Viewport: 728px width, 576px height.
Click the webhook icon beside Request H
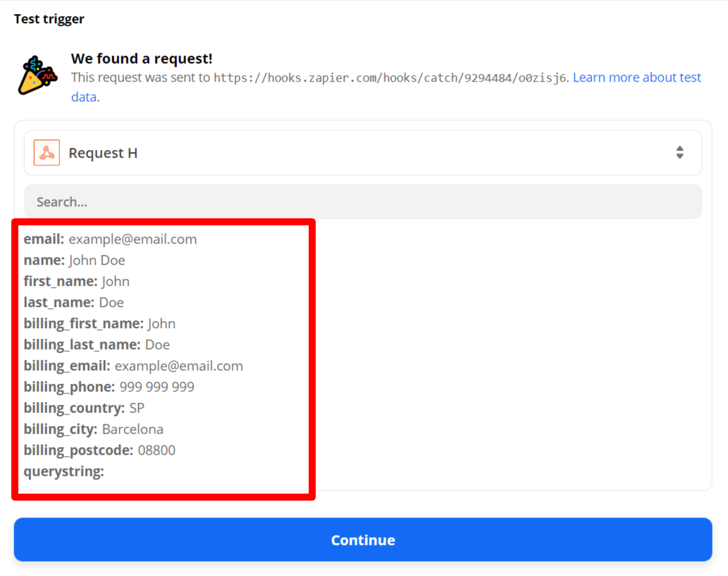[47, 153]
